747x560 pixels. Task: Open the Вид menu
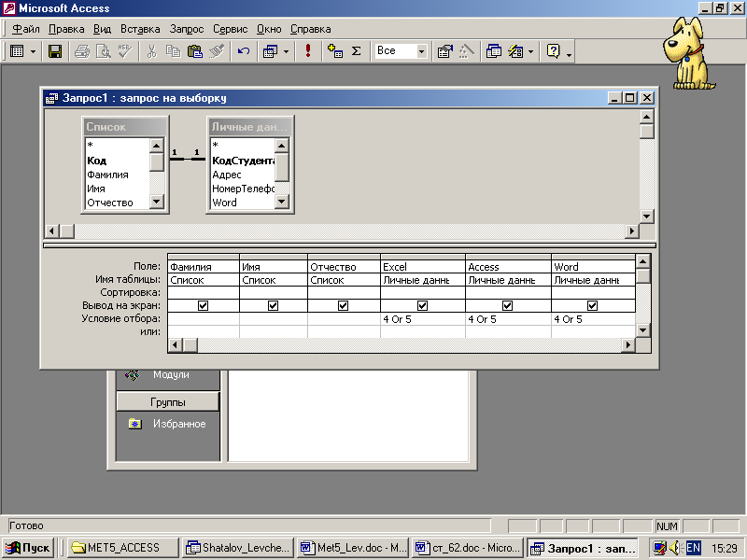click(102, 29)
